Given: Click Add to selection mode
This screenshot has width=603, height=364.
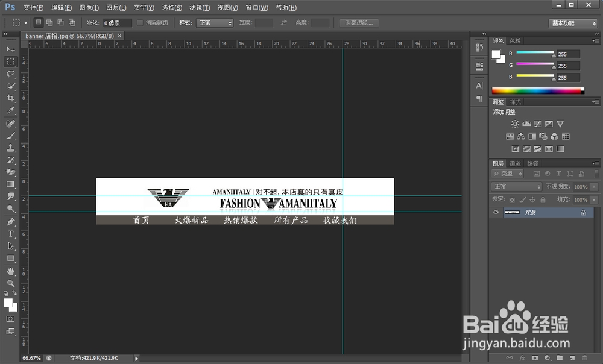Looking at the screenshot, I should [49, 23].
